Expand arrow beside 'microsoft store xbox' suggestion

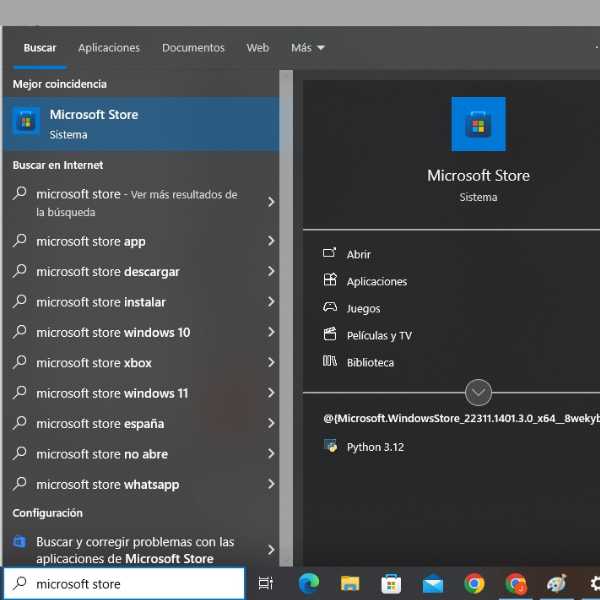pyautogui.click(x=271, y=363)
